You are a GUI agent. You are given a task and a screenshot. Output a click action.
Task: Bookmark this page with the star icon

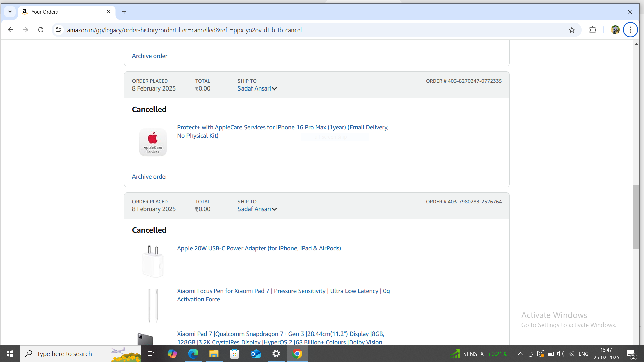(572, 30)
